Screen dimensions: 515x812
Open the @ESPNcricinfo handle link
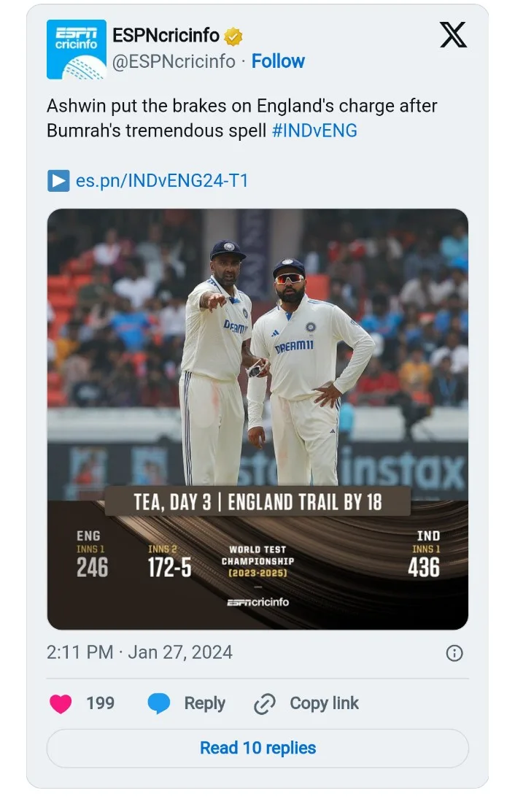click(174, 61)
